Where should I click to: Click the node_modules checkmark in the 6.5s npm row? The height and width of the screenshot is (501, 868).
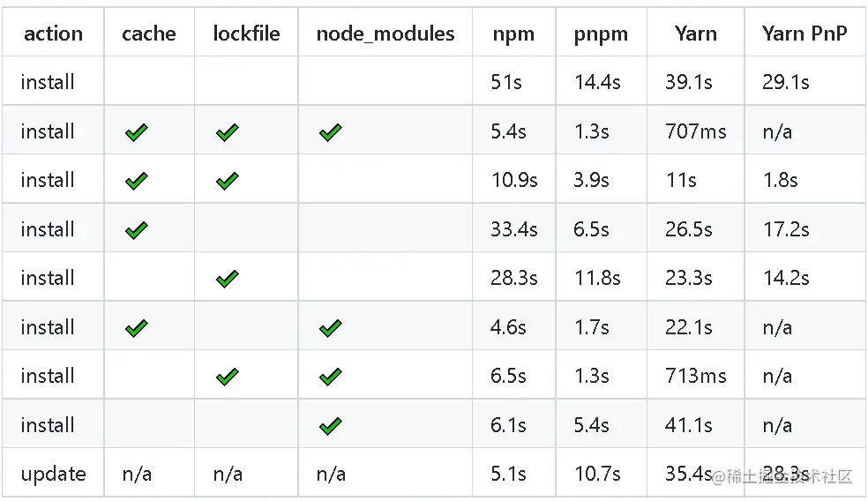pos(330,377)
